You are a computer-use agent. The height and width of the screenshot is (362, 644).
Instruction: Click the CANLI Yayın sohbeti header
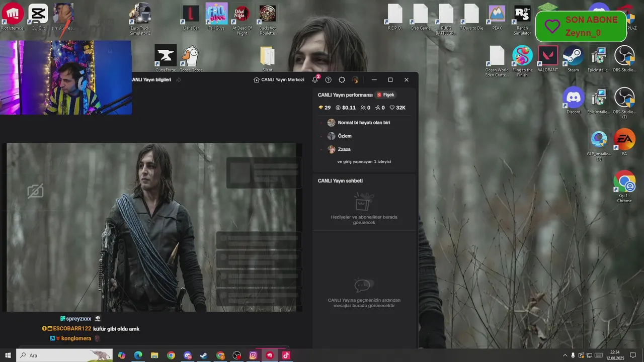340,180
